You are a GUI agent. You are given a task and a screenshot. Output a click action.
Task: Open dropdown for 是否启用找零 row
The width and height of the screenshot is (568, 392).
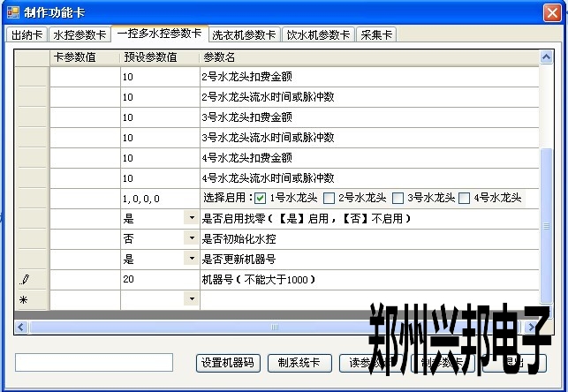click(x=191, y=217)
